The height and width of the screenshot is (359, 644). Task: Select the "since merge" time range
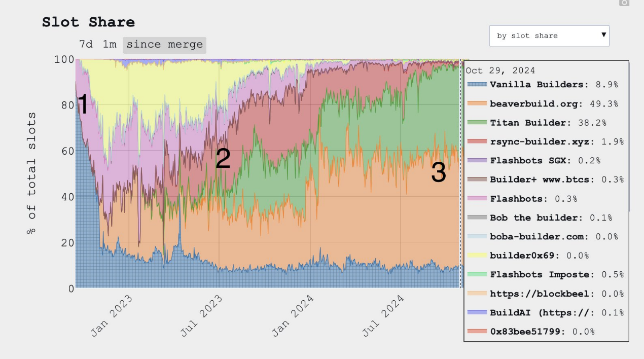164,45
